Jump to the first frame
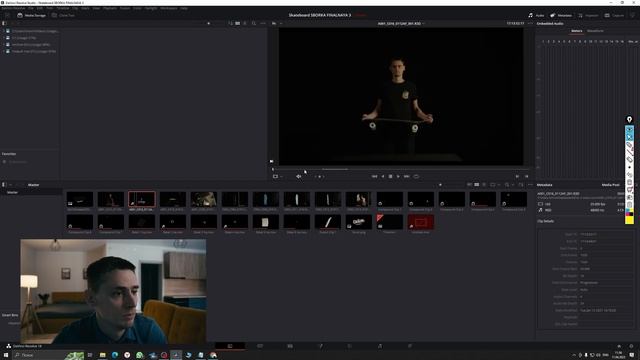The image size is (640, 360). coord(374,176)
